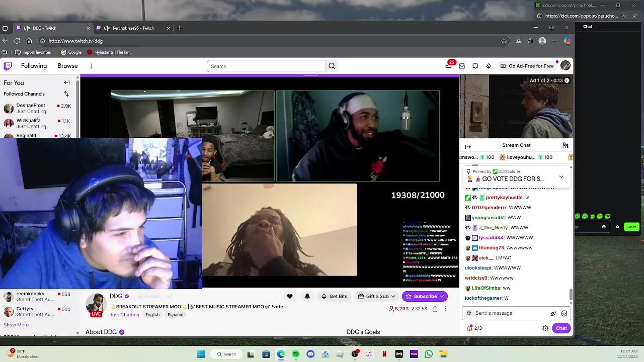Image resolution: width=644 pixels, height=362 pixels.
Task: Show the ad info icon beside Ad 1 of 2
Action: coord(567,80)
